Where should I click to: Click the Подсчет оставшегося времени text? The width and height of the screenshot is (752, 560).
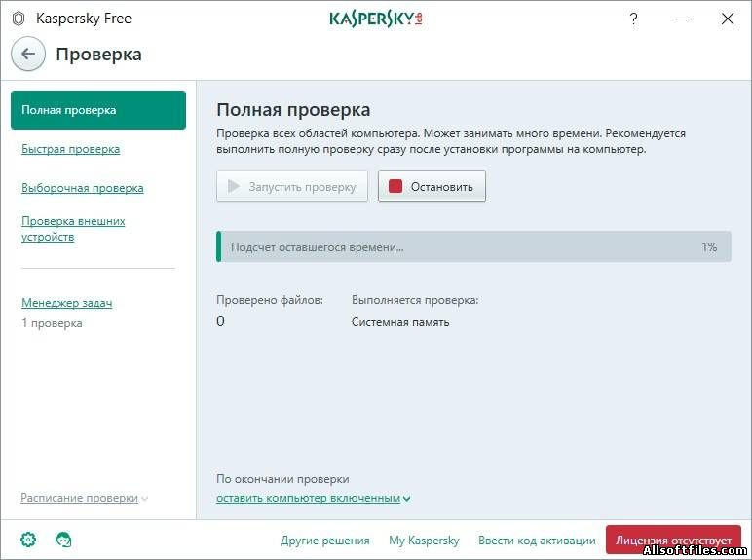pos(317,247)
